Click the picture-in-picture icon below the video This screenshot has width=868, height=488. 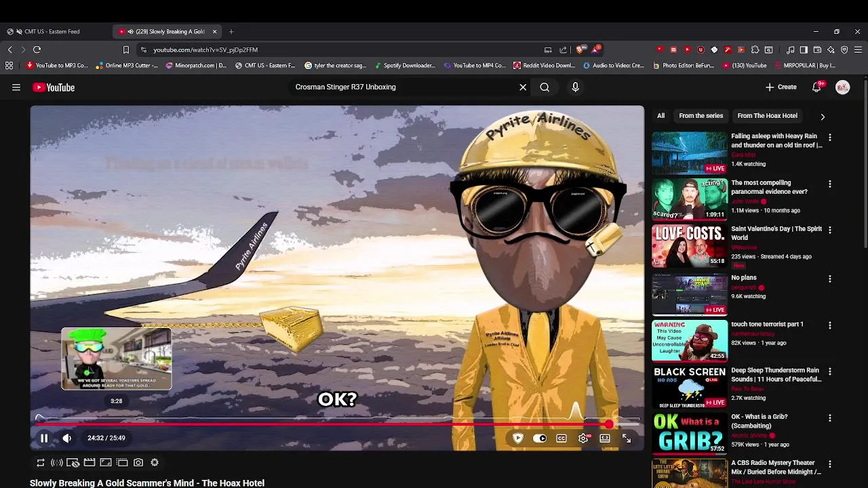tap(106, 462)
